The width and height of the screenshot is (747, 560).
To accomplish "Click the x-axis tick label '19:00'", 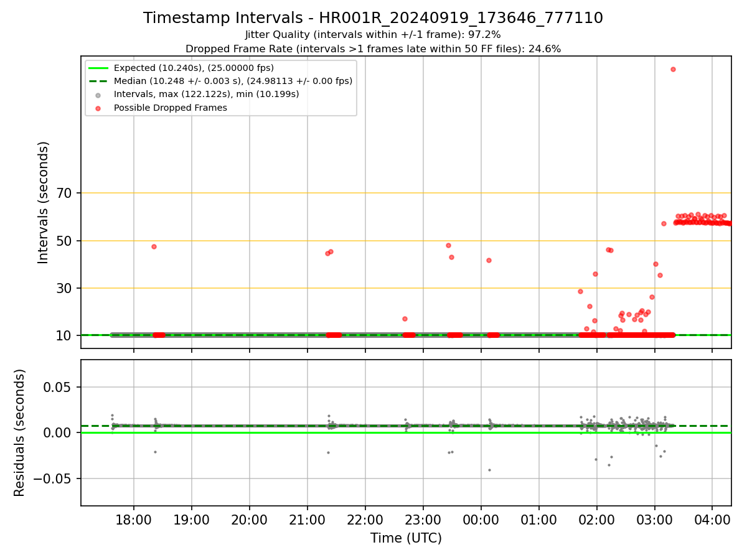I will coord(191,520).
